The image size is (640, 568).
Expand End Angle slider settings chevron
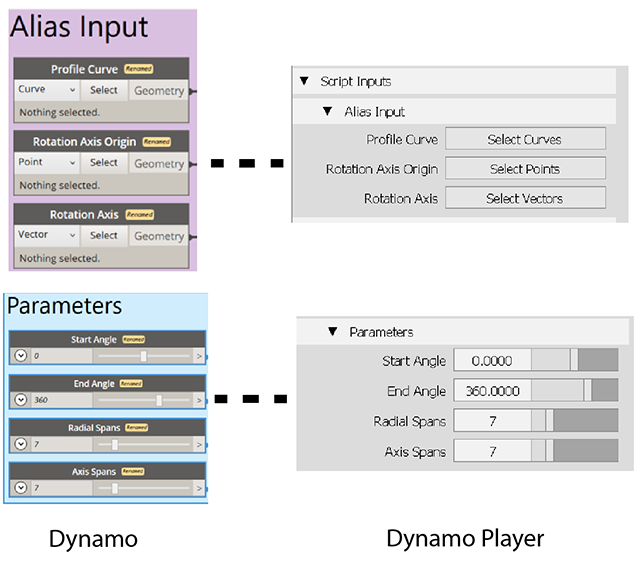[21, 399]
